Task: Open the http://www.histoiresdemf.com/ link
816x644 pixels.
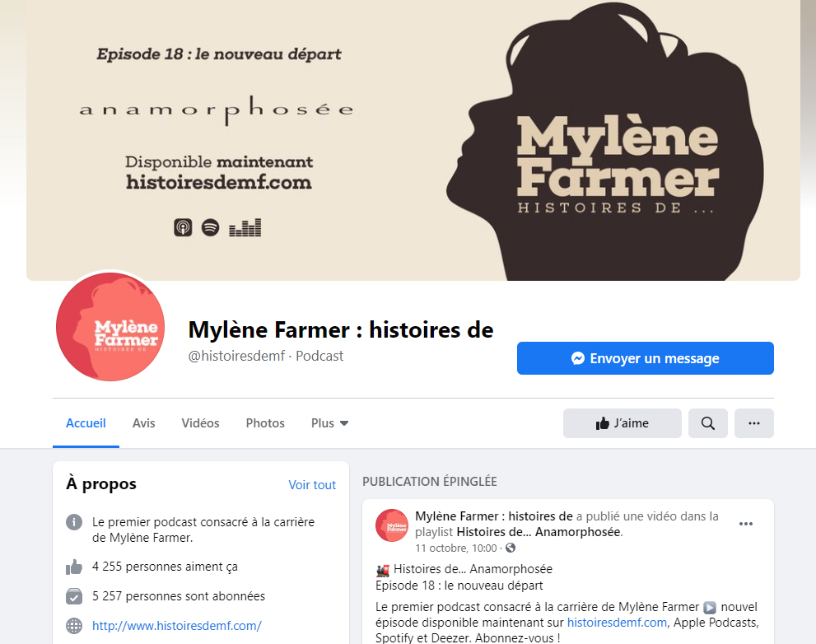Action: point(177,626)
